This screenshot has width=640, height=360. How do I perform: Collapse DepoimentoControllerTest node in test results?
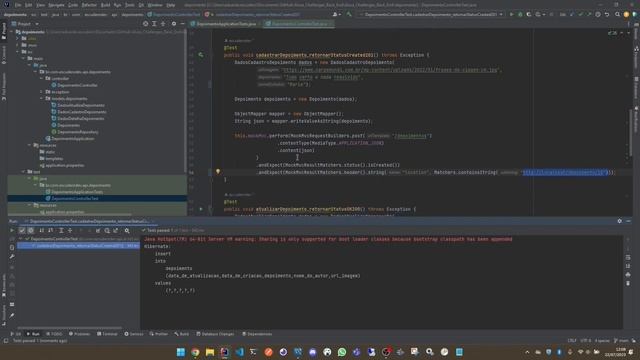pyautogui.click(x=21, y=239)
